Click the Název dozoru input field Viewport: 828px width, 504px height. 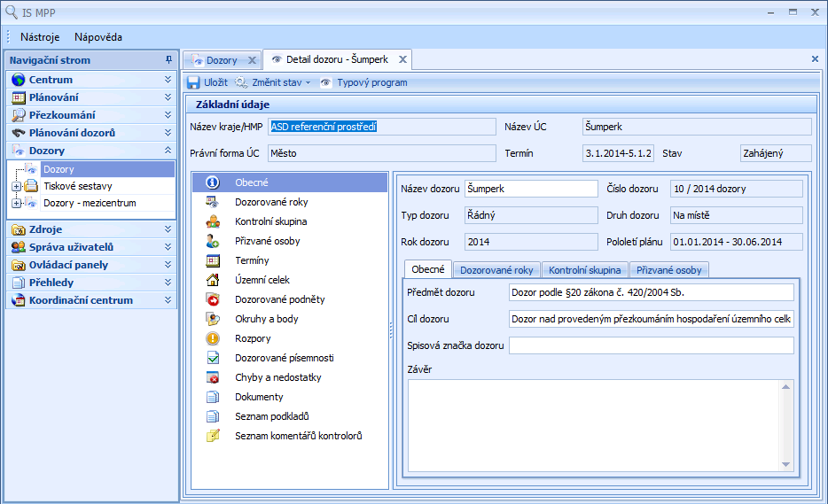point(531,189)
